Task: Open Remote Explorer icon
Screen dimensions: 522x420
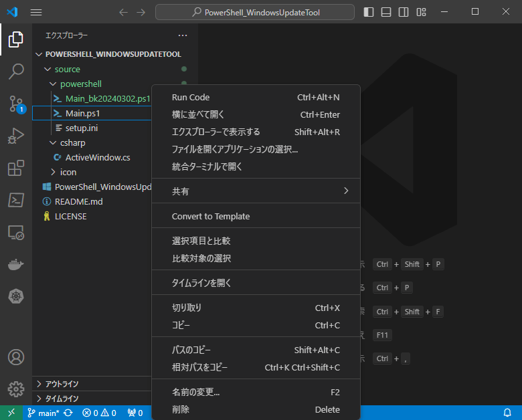Action: coord(15,232)
